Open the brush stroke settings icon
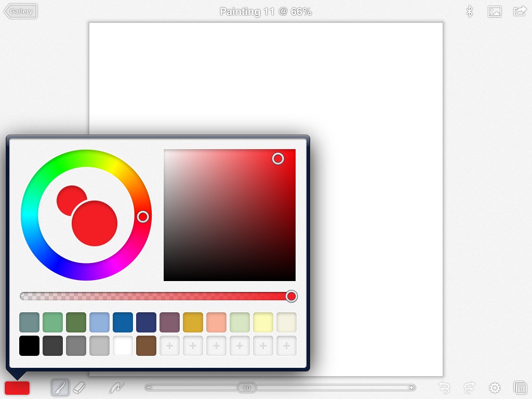 coord(117,388)
